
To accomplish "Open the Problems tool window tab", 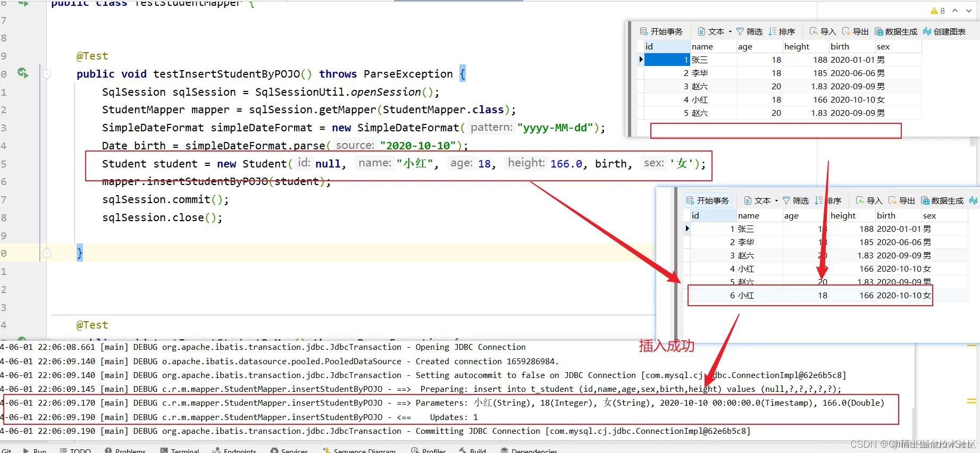I will click(125, 450).
